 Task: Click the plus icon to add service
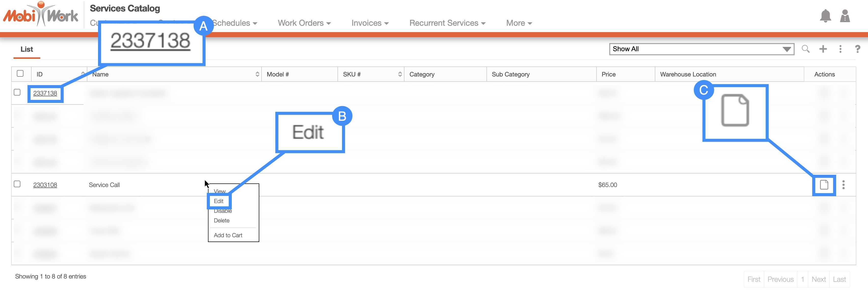pyautogui.click(x=823, y=49)
